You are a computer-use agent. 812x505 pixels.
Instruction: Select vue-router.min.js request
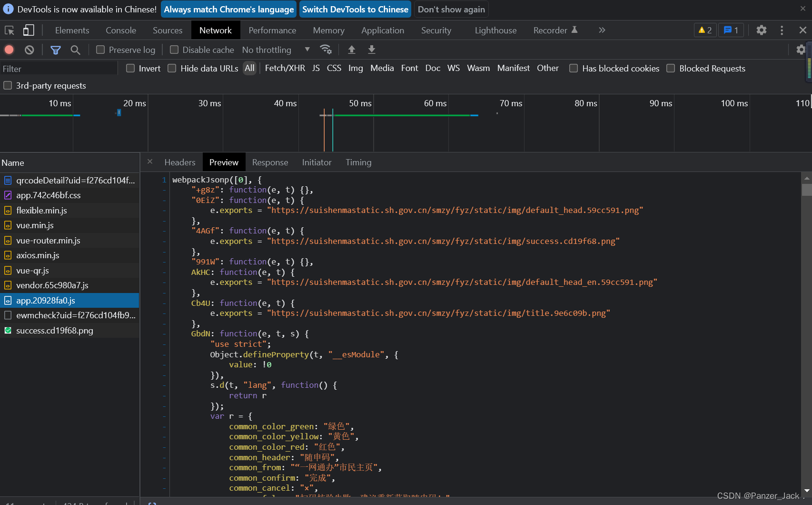pyautogui.click(x=69, y=241)
